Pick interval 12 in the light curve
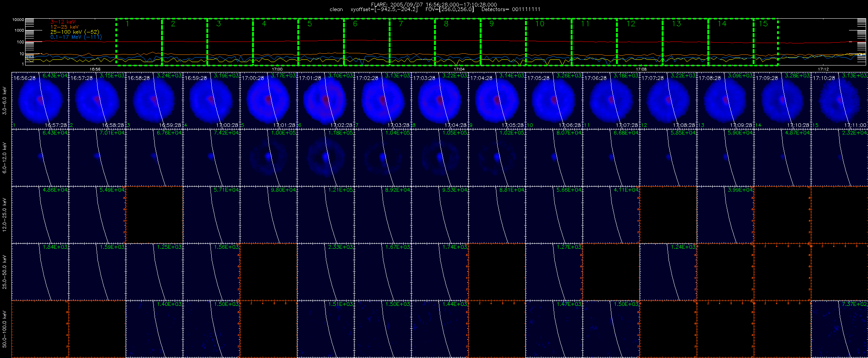This screenshot has height=358, width=868. click(x=640, y=42)
